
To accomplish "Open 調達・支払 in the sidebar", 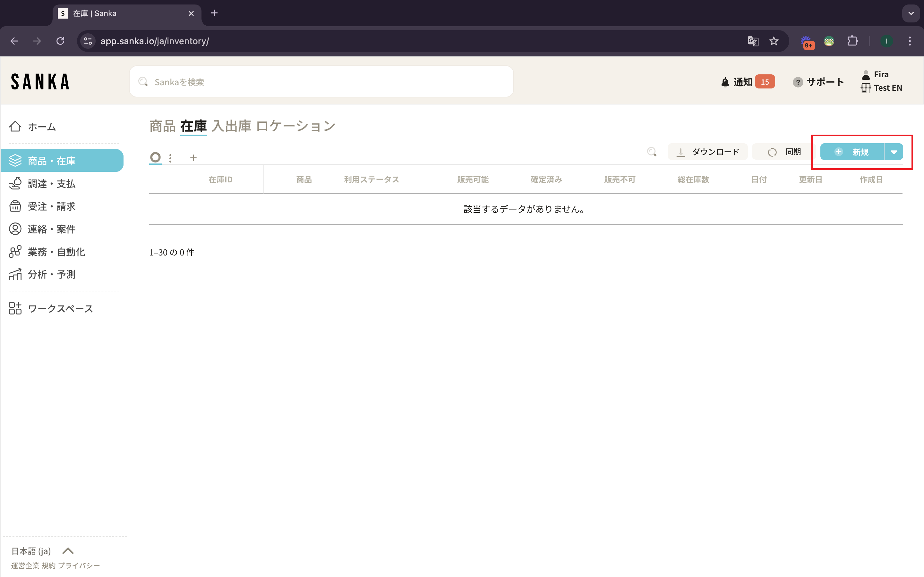I will point(52,184).
